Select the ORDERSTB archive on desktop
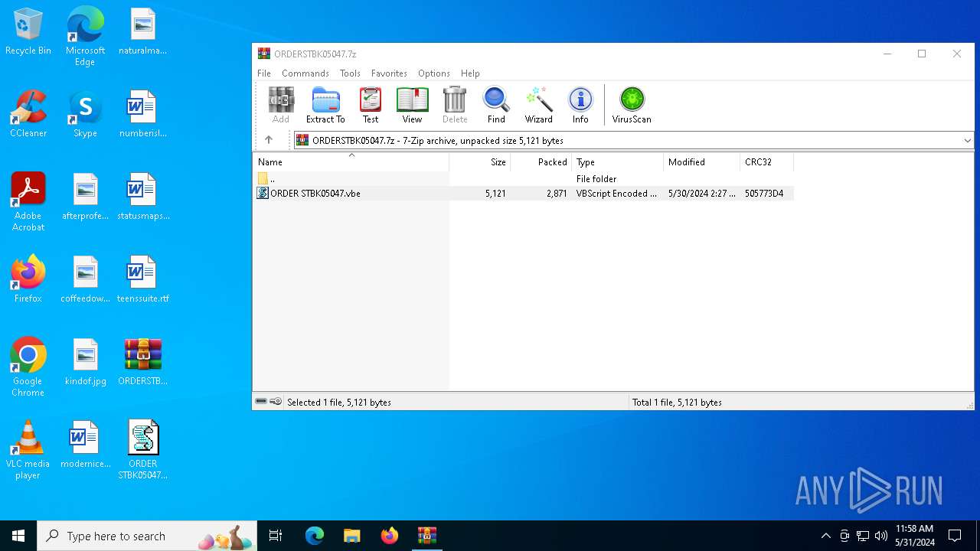Screen dimensions: 980x551 tap(142, 362)
